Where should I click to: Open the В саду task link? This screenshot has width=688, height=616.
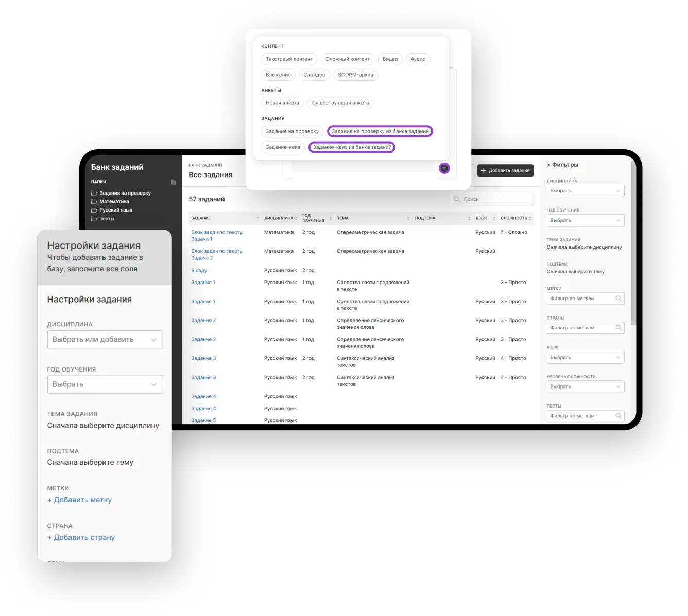[199, 270]
